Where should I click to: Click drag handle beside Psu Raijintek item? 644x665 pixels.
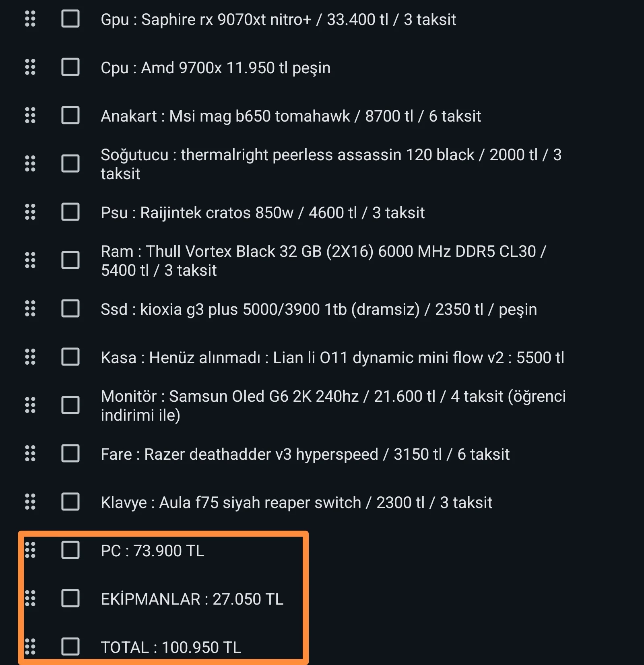30,212
